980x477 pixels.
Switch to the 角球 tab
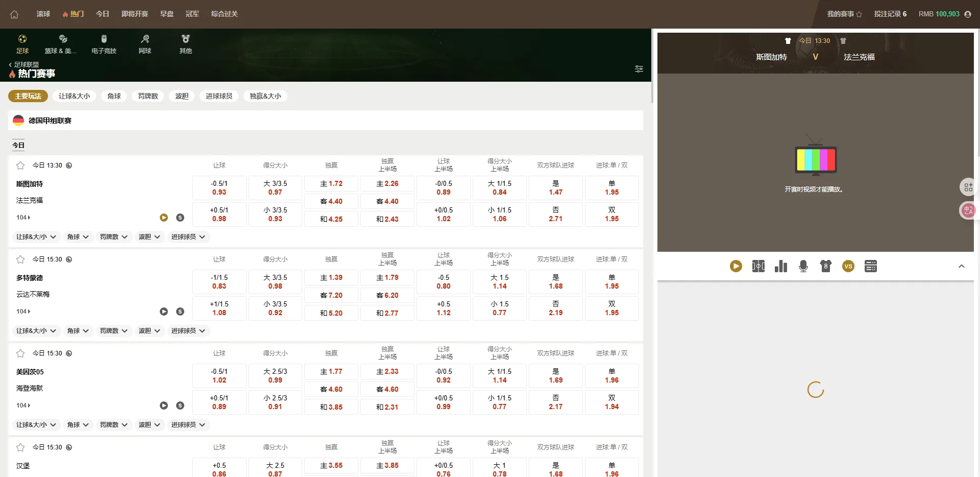114,96
